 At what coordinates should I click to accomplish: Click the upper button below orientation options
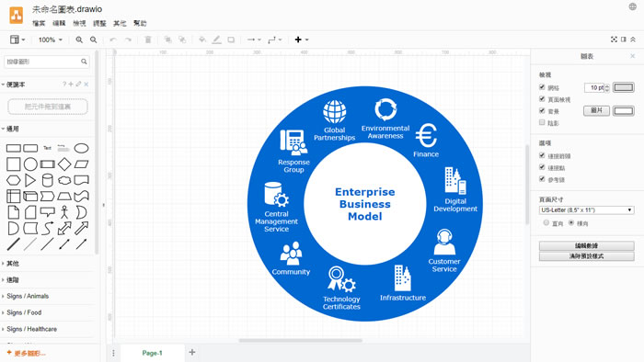(586, 245)
